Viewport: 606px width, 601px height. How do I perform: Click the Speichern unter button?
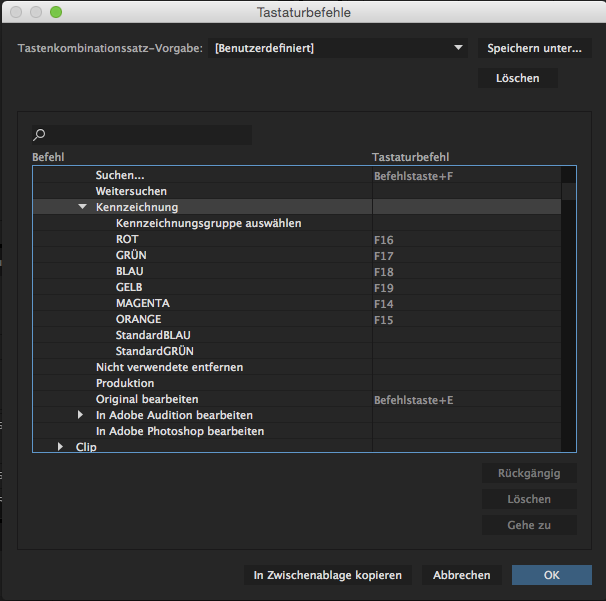(534, 48)
